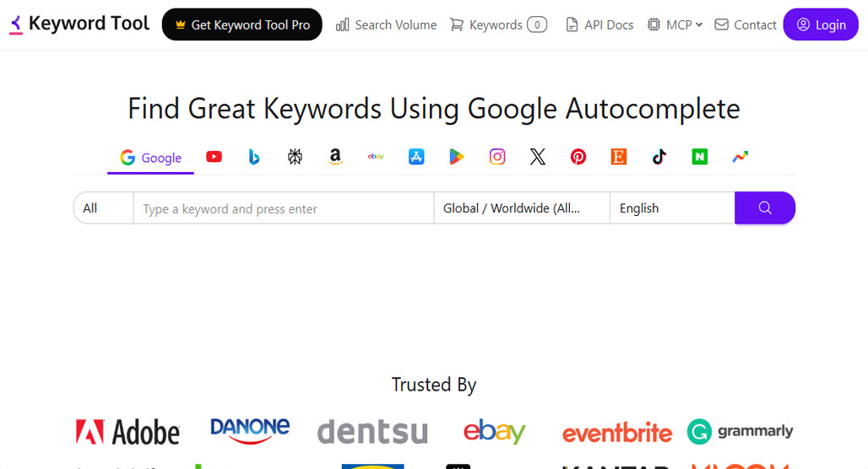
Task: Switch to the Bing keyword tab
Action: (254, 157)
